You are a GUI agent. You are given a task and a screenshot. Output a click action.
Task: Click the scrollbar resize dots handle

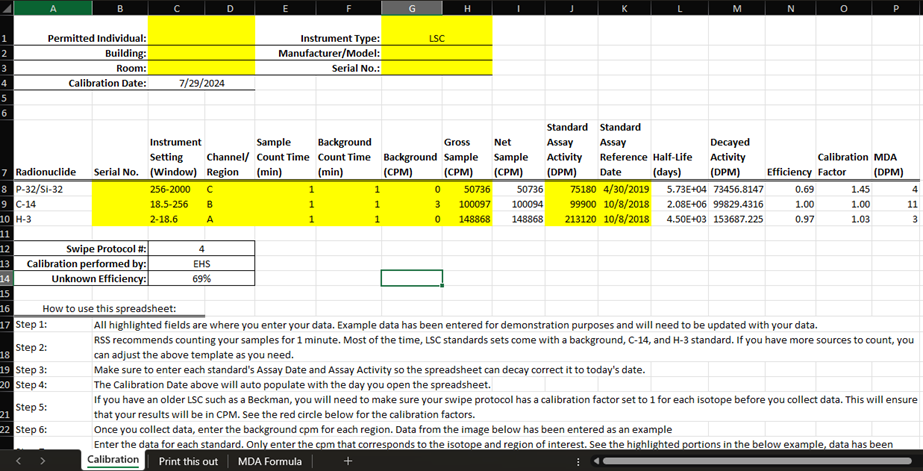pos(576,461)
